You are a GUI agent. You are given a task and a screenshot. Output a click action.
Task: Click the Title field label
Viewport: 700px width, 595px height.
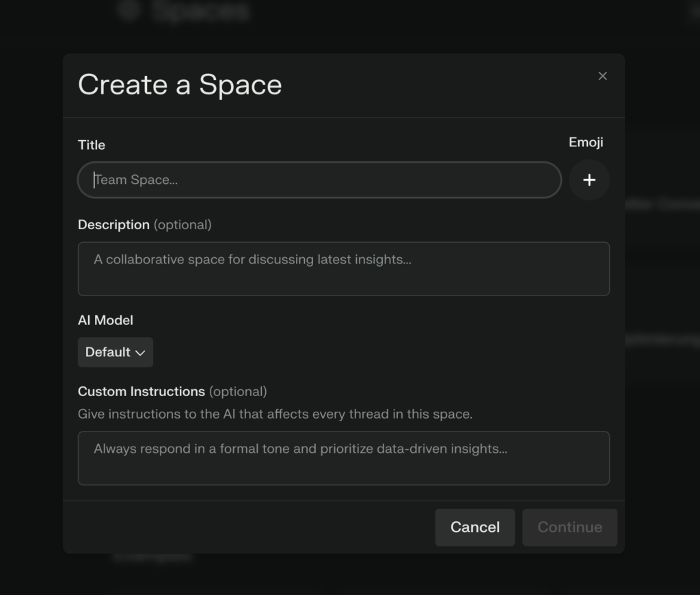point(92,145)
